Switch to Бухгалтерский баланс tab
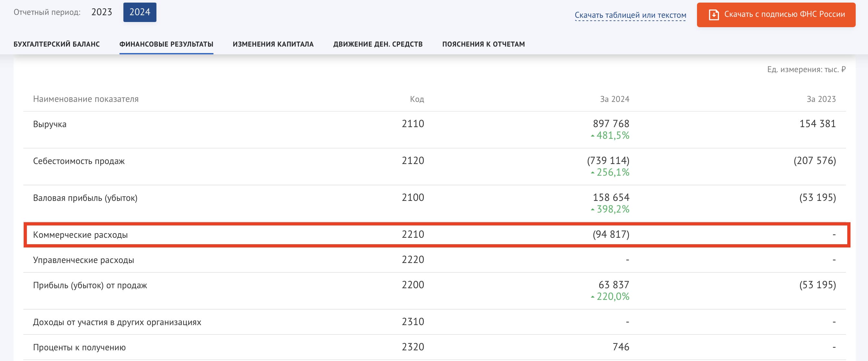 [57, 44]
